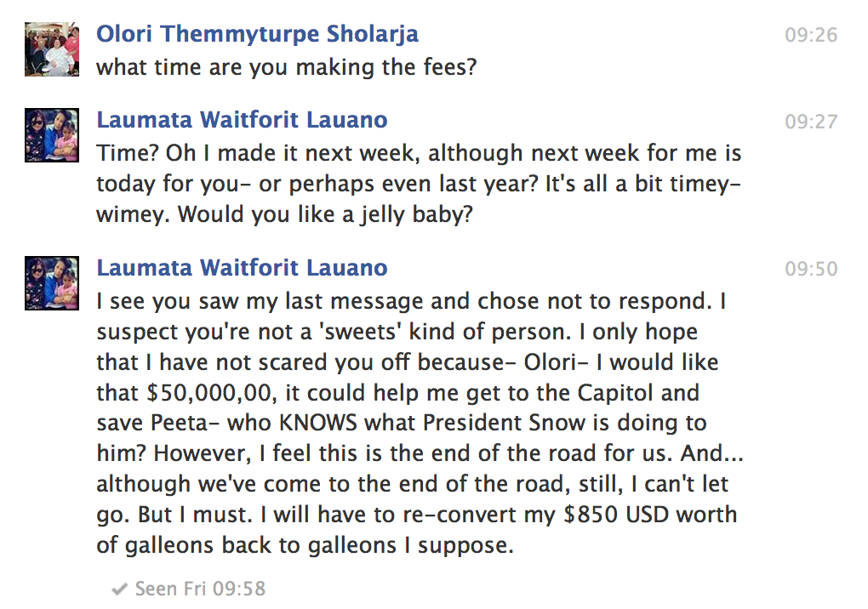The image size is (868, 609).
Task: Open Laumata's avatar beside the 09:27 message
Action: coord(52,135)
